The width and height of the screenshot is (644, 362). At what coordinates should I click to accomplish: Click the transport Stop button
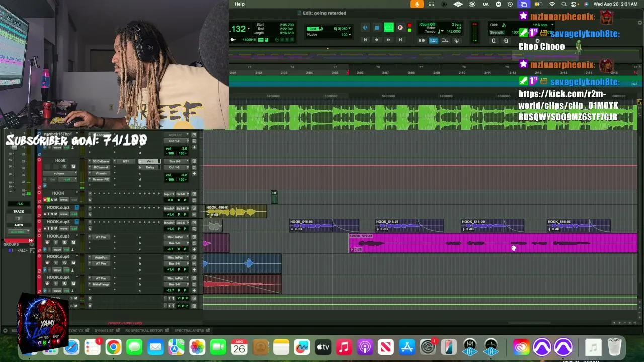click(x=377, y=28)
